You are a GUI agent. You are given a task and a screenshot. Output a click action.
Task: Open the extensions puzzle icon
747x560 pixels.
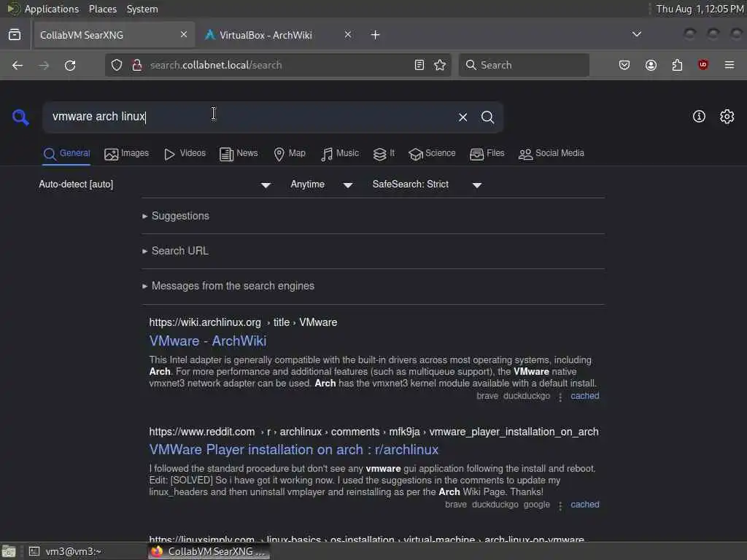(677, 65)
